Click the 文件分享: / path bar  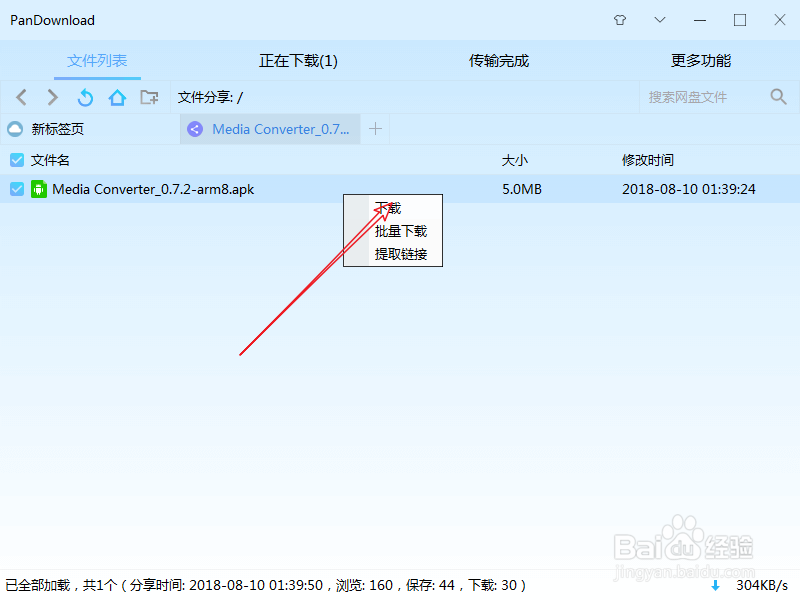coord(404,97)
